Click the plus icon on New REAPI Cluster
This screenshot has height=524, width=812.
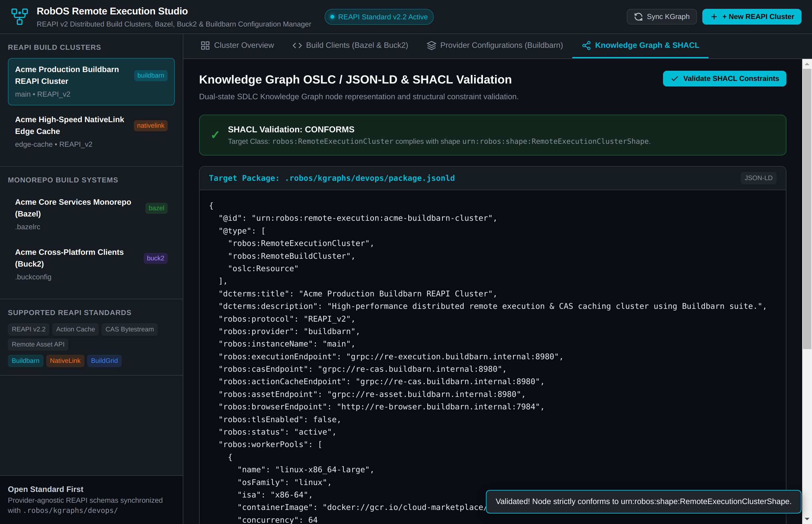tap(714, 17)
